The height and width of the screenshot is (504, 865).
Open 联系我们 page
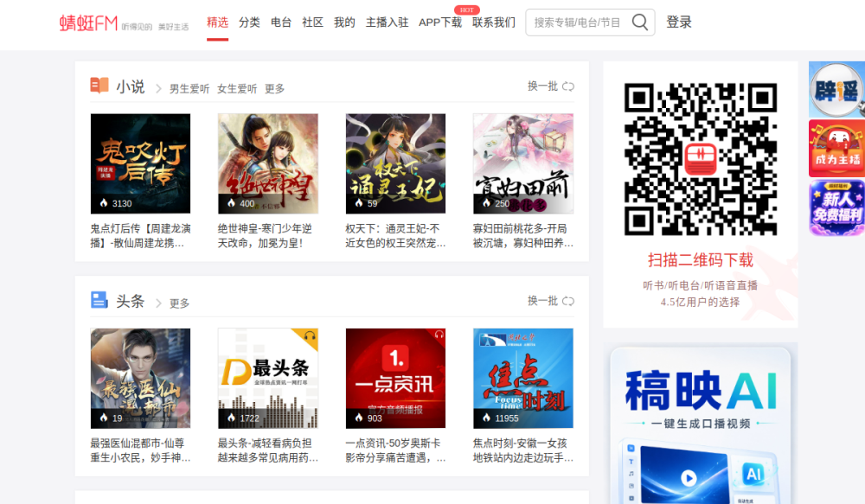coord(494,22)
